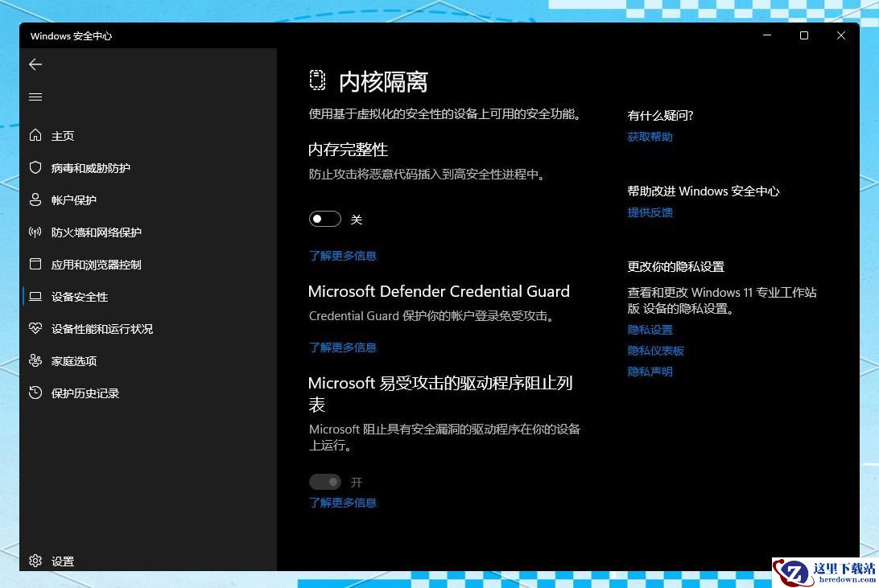The height and width of the screenshot is (588, 879).
Task: Close the Windows 安全中心 window
Action: pos(841,35)
